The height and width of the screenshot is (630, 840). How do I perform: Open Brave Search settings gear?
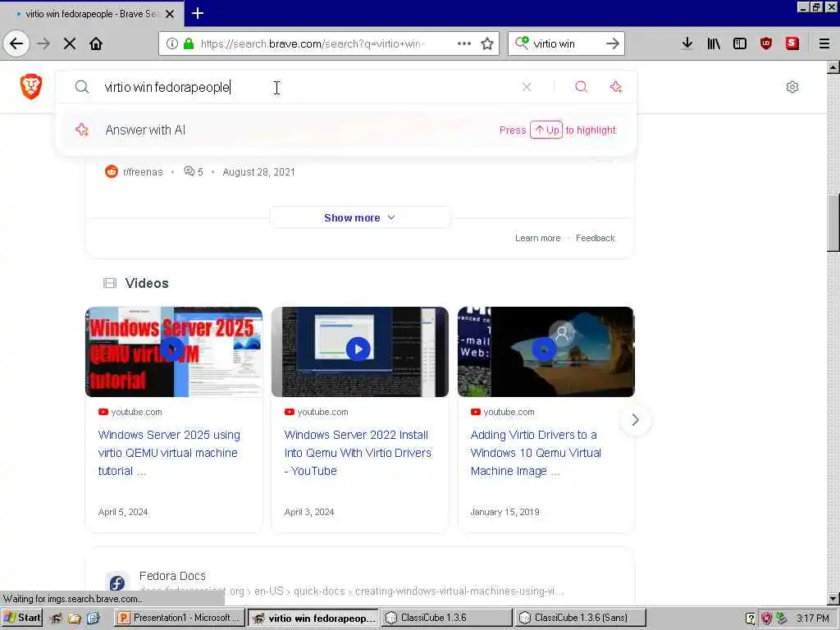[792, 87]
